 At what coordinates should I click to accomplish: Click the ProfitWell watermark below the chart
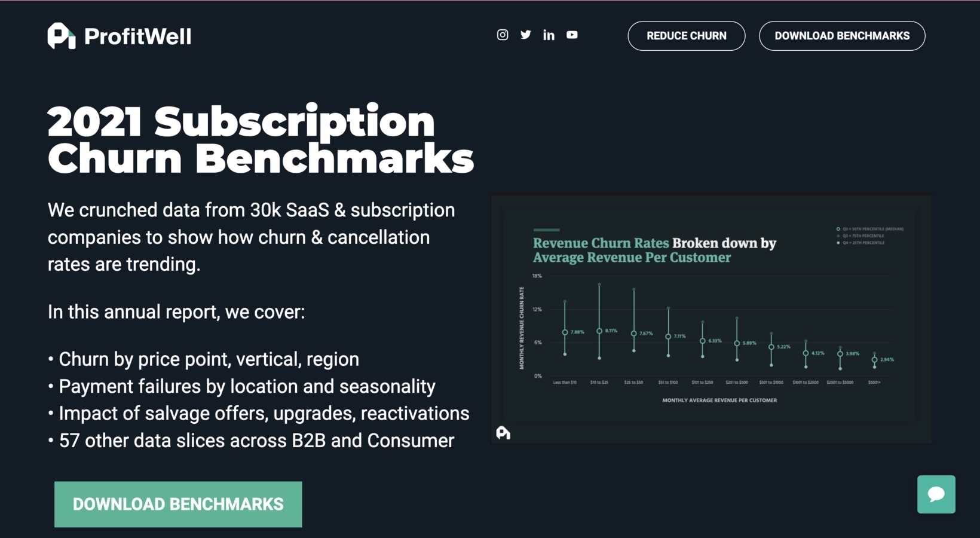[504, 433]
